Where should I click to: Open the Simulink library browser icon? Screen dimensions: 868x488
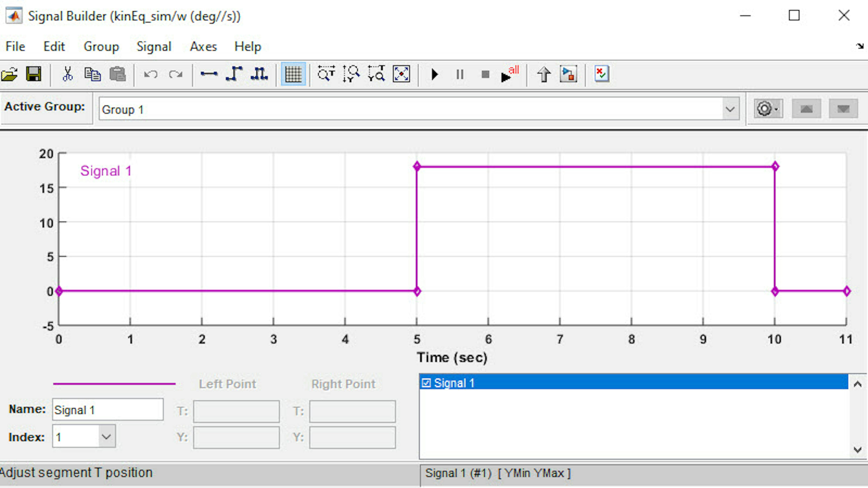point(568,74)
